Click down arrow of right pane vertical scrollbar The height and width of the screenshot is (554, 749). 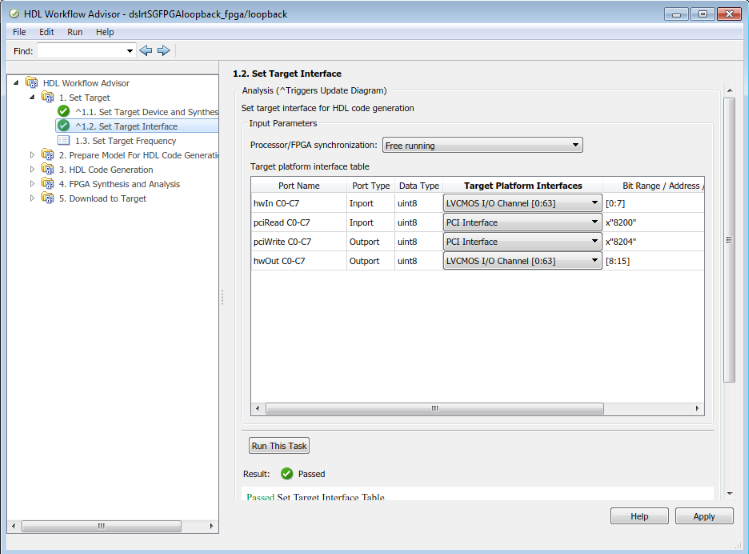point(729,494)
